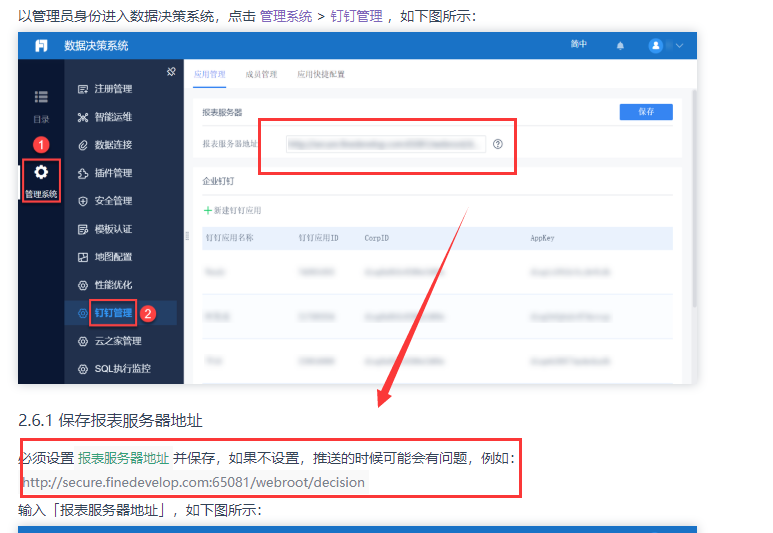The width and height of the screenshot is (773, 533).
Task: Click the 报表服务器 section heading
Action: 222,112
